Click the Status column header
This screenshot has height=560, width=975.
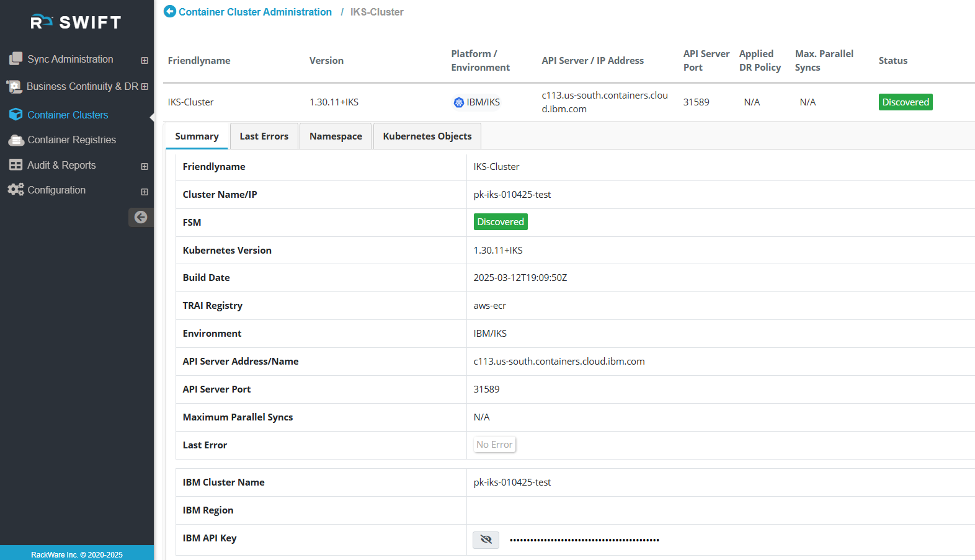click(x=893, y=60)
